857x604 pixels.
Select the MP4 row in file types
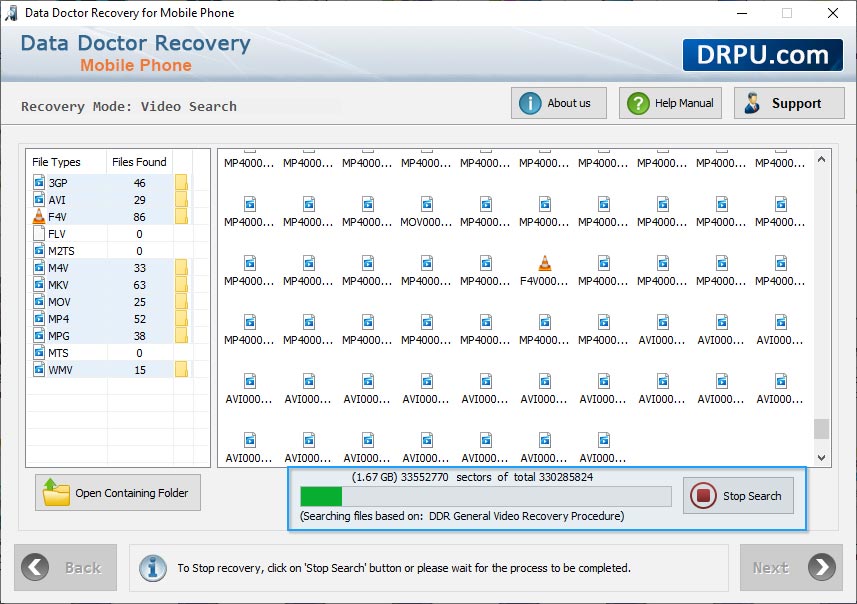coord(109,319)
